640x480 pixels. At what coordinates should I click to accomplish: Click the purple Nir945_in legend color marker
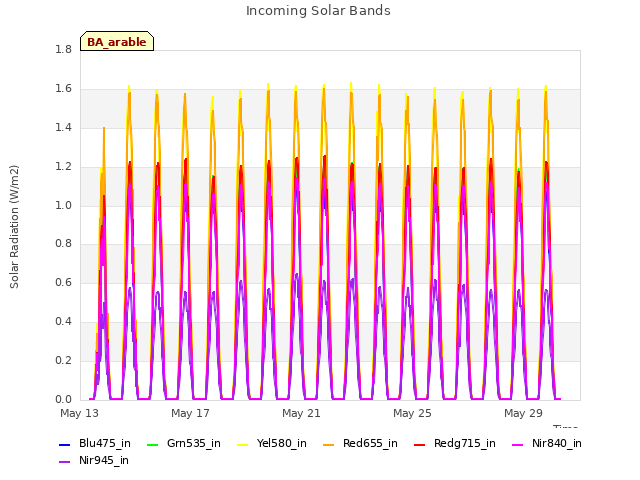tap(64, 462)
